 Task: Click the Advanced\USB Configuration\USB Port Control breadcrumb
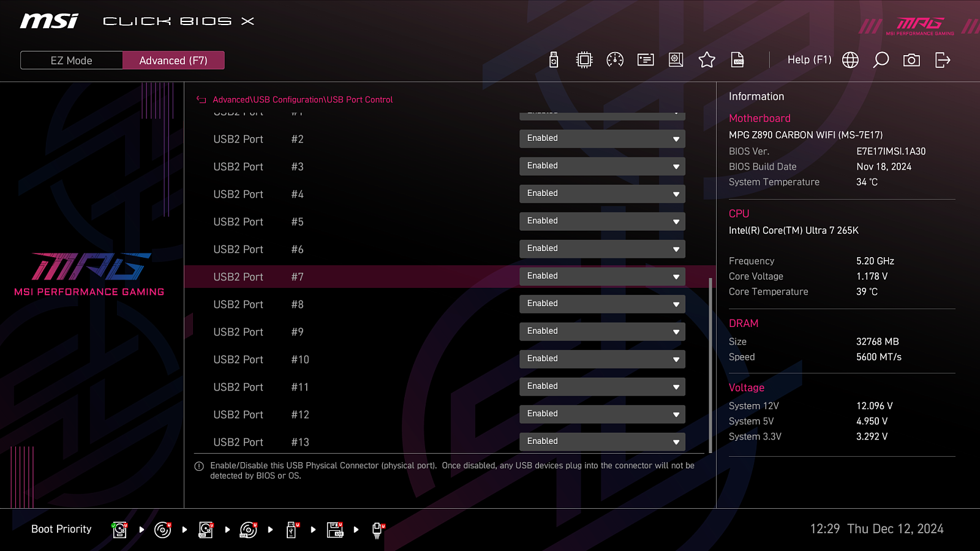click(303, 100)
